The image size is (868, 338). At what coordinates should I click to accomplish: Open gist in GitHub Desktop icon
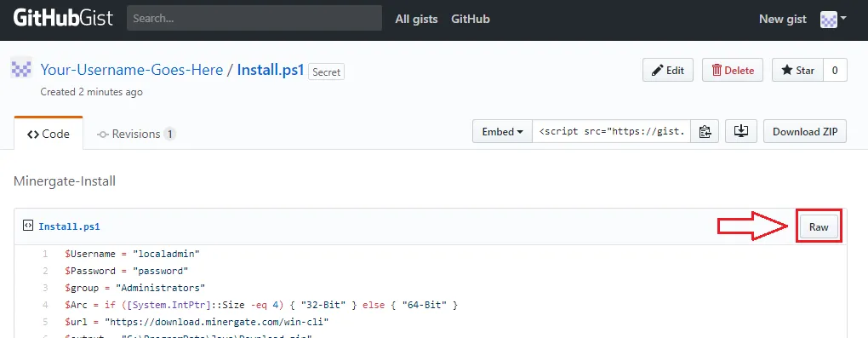[741, 132]
